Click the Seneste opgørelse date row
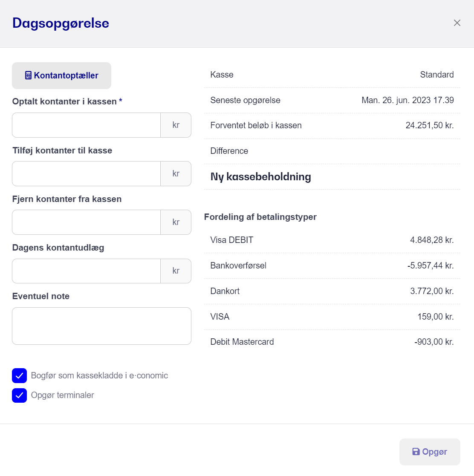The height and width of the screenshot is (476, 474). tap(332, 100)
